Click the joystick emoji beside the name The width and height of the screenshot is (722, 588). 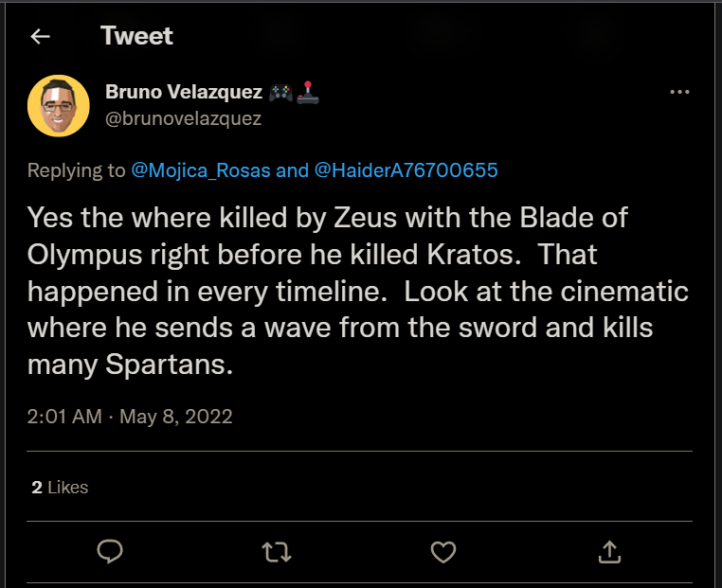[307, 93]
